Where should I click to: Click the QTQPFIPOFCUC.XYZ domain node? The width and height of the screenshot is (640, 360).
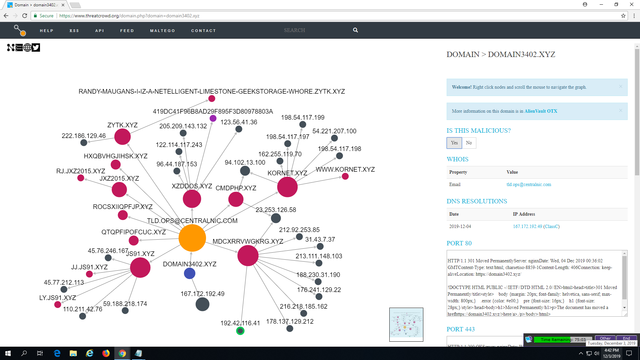[133, 240]
